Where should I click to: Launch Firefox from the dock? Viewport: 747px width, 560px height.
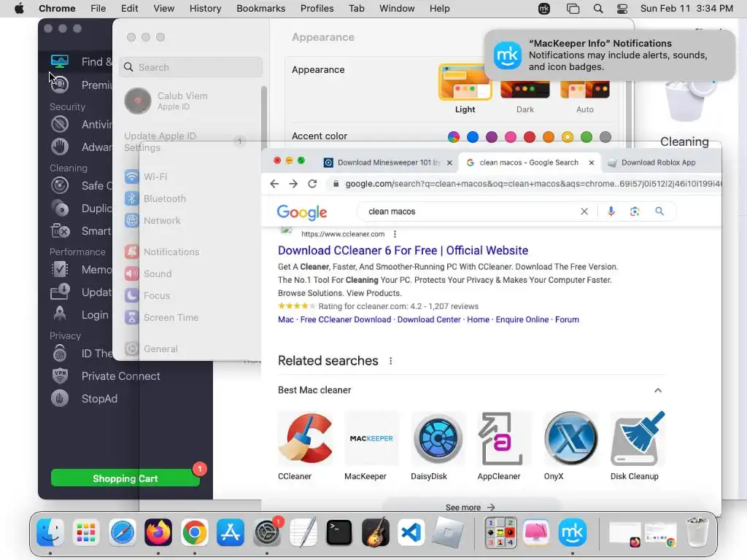click(158, 532)
